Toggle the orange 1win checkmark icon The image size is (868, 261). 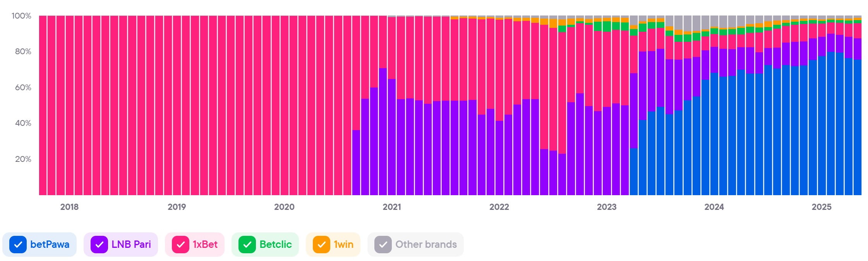[321, 245]
